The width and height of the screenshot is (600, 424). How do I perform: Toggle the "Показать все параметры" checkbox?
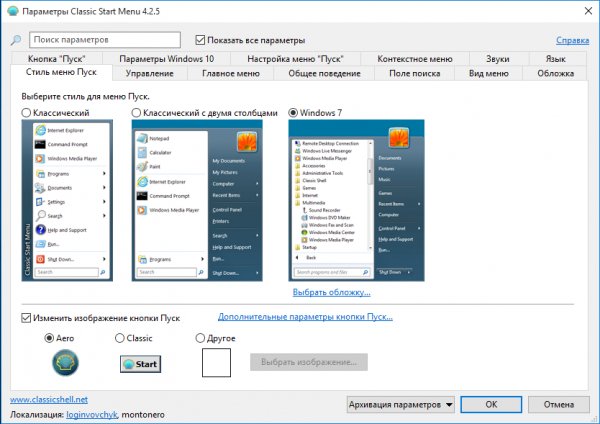tap(200, 40)
